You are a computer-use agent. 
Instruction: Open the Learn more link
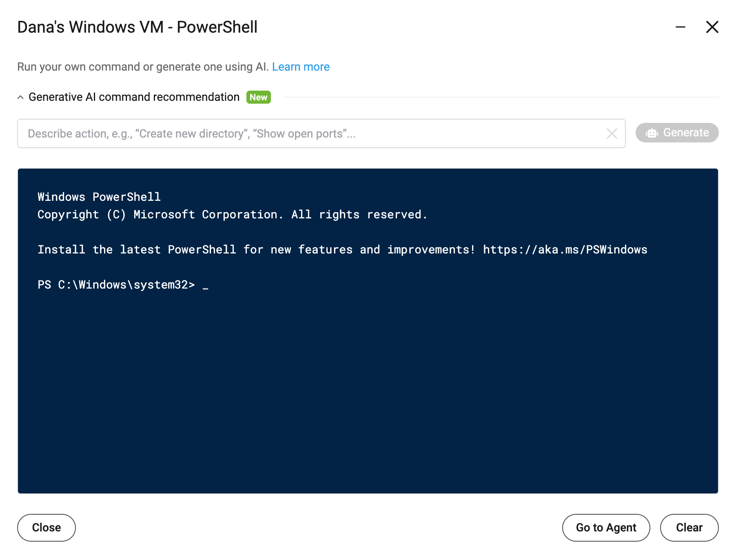(x=301, y=67)
